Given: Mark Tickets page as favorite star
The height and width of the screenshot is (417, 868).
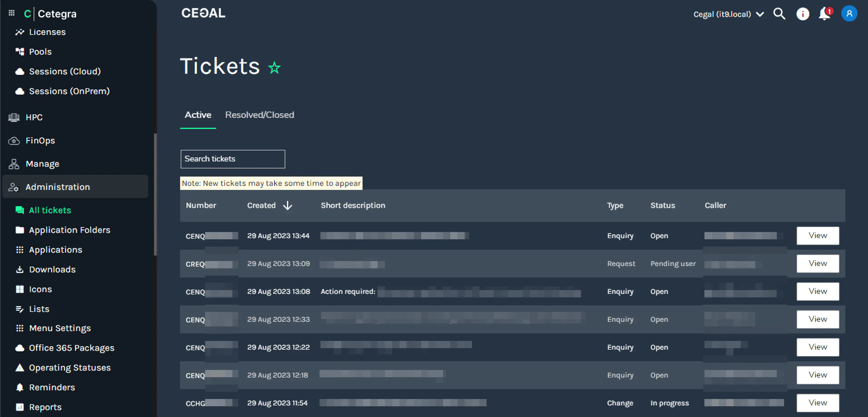Looking at the screenshot, I should coord(274,68).
